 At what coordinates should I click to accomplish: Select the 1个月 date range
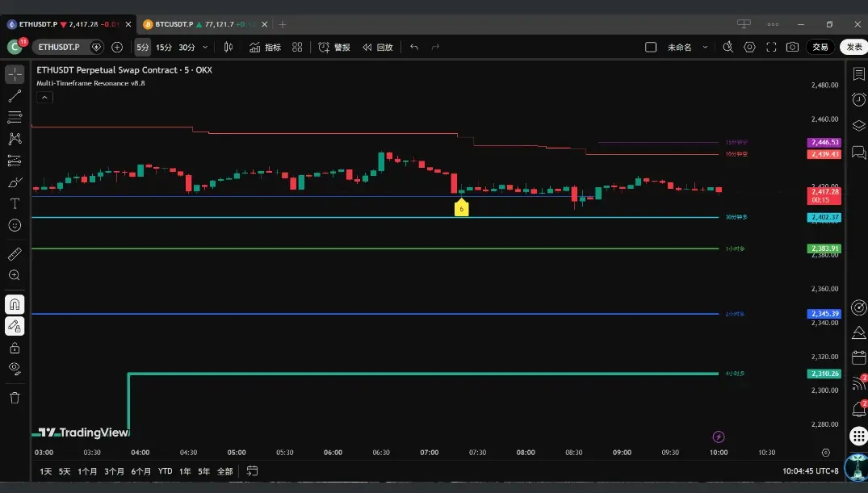tap(87, 471)
